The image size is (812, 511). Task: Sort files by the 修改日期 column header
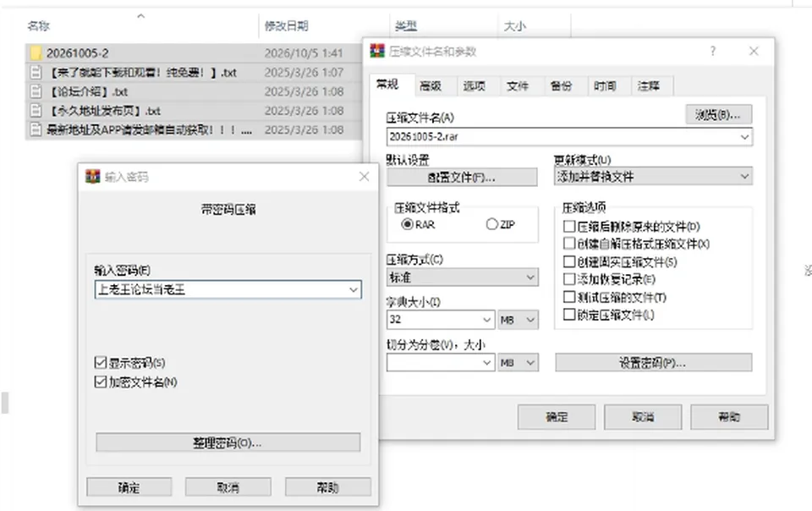(x=287, y=25)
